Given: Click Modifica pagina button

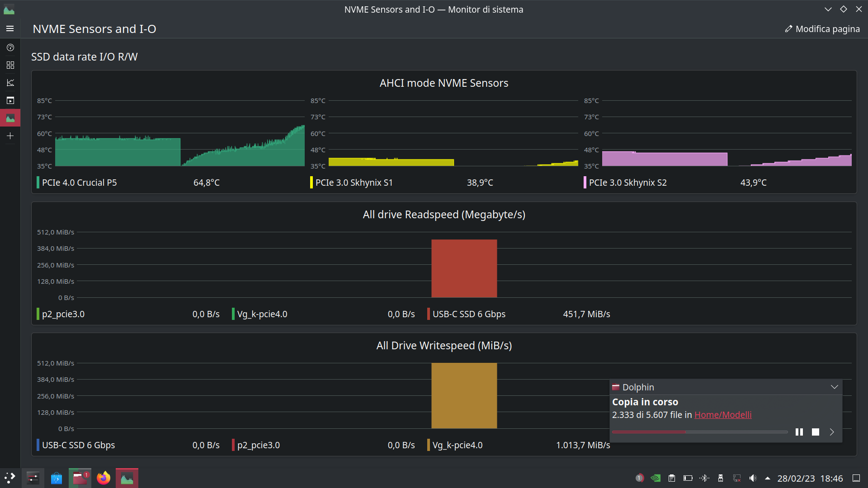Looking at the screenshot, I should click(x=822, y=29).
